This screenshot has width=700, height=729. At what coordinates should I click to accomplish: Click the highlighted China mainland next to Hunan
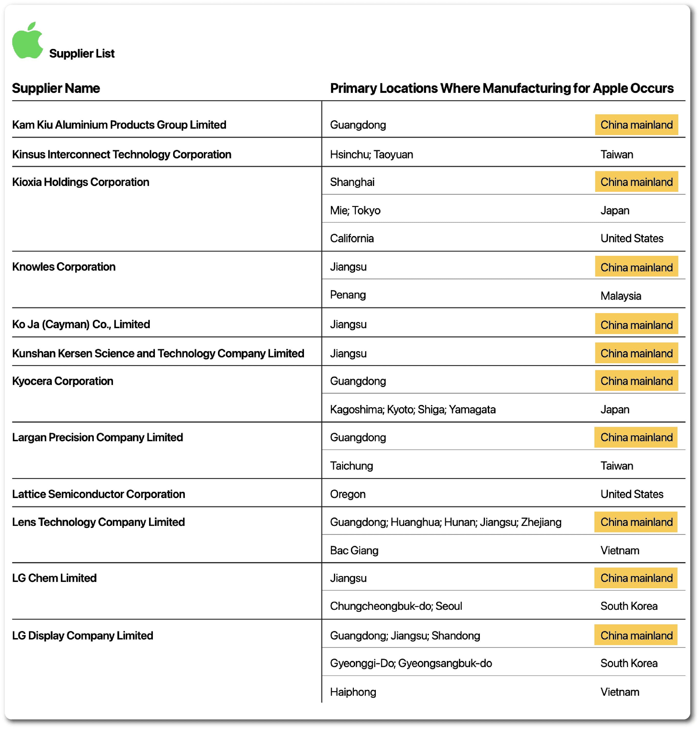pyautogui.click(x=636, y=522)
